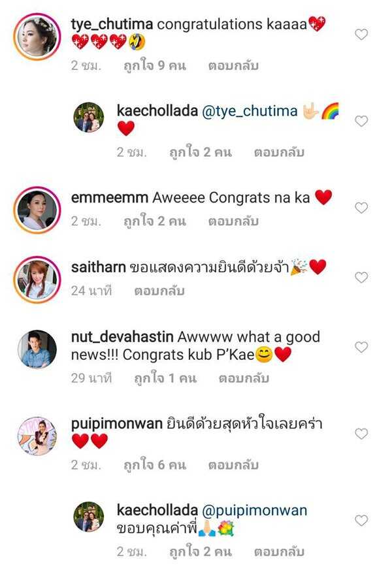Screen dimensions: 392x580
Task: Tap heart on kaechollada's reply to tye_chutima
Action: point(361,121)
